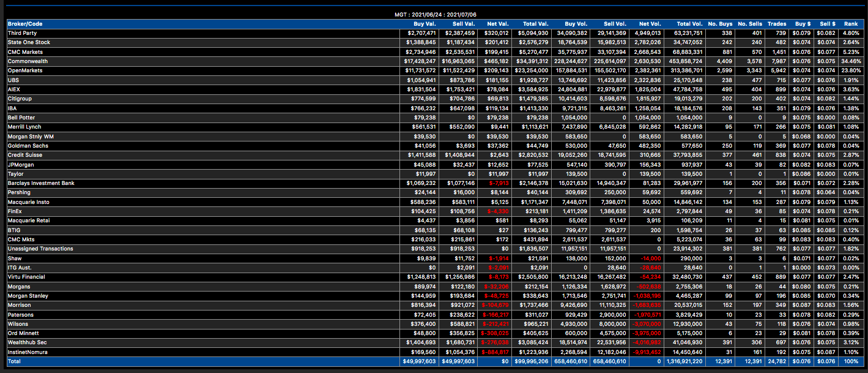Select the Wilsons broker name

coord(18,324)
